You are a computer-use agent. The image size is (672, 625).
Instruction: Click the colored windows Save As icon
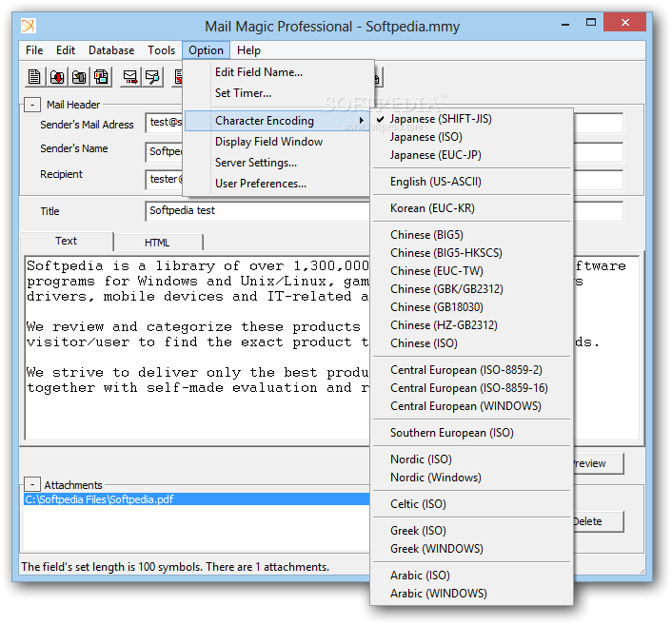point(102,77)
